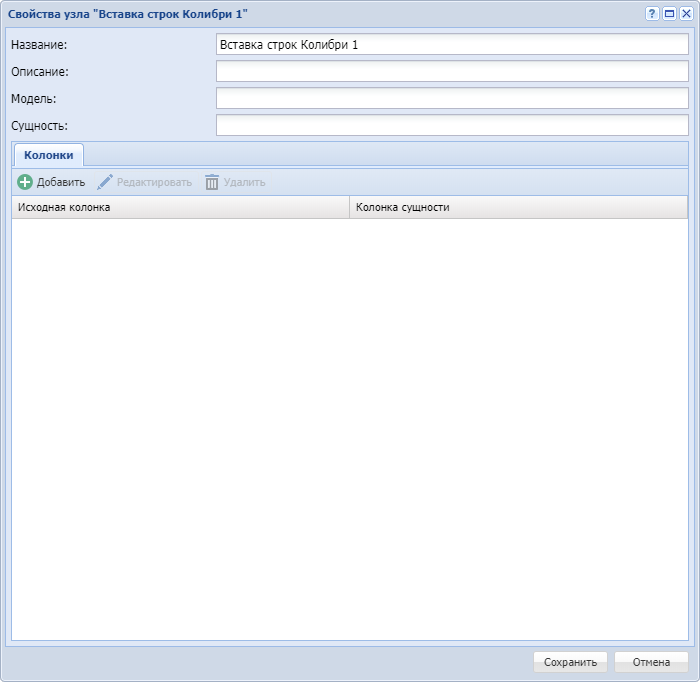Activate the Сущность input field

point(452,125)
